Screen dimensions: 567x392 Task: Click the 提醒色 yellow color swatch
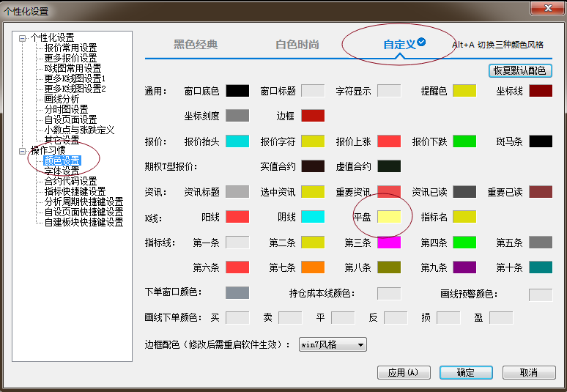tap(464, 91)
